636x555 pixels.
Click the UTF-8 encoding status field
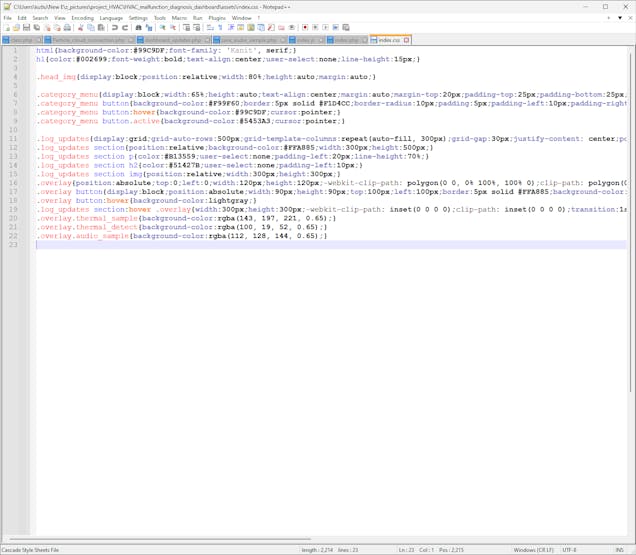[568, 549]
